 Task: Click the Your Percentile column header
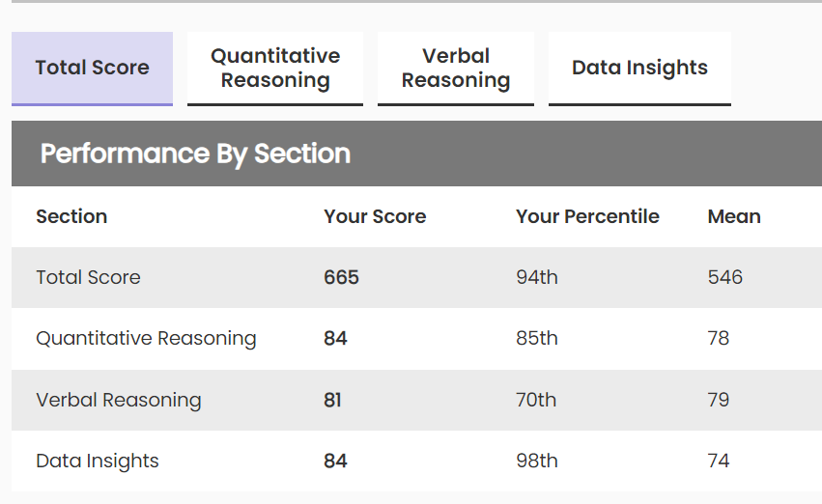click(587, 216)
